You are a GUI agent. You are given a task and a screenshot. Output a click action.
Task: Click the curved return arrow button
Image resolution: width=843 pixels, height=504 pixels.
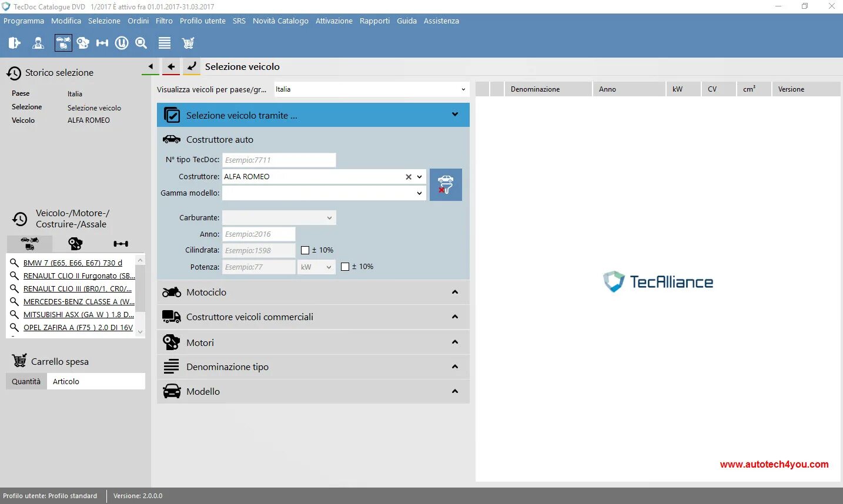click(x=192, y=66)
